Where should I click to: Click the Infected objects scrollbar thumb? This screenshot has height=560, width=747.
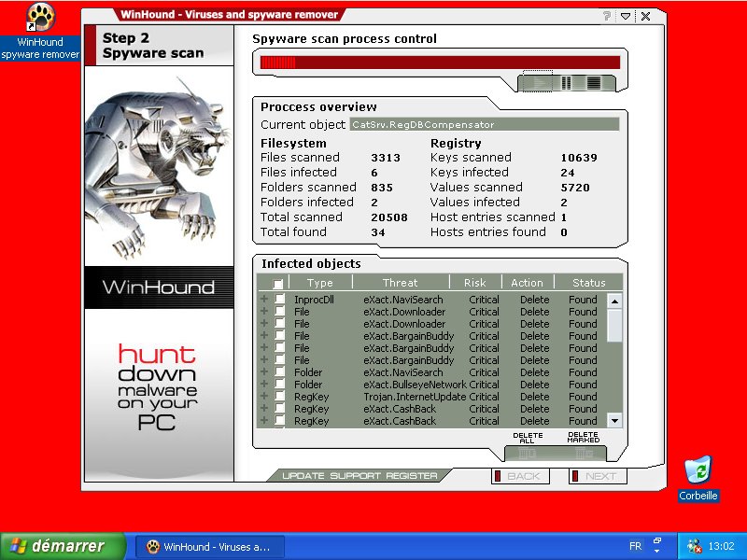(614, 325)
